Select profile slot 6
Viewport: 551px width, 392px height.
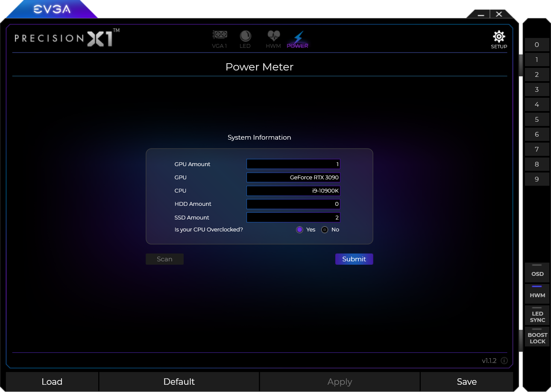[x=537, y=135]
